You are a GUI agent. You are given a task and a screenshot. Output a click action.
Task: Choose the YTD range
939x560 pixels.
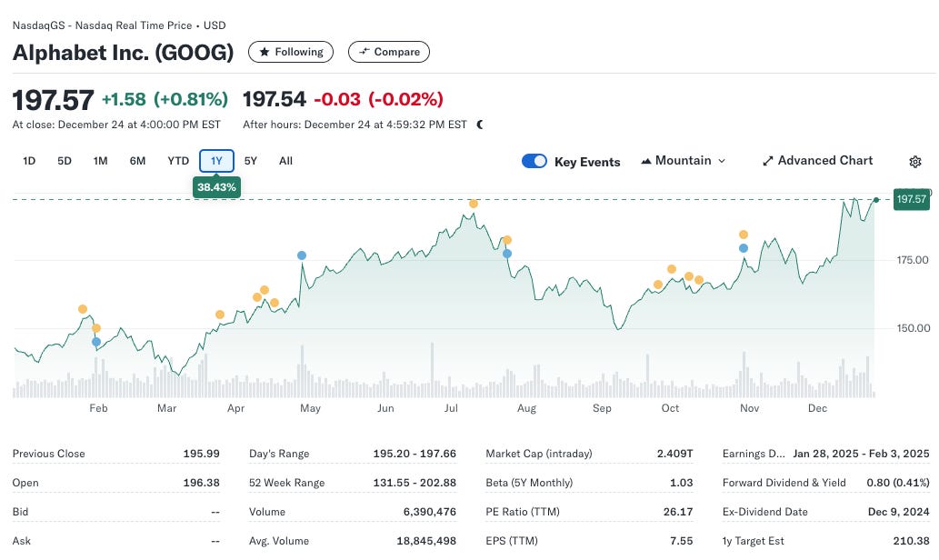[178, 161]
